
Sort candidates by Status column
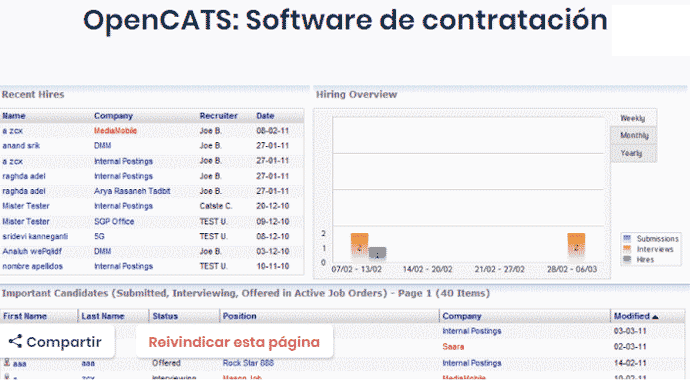pyautogui.click(x=165, y=316)
